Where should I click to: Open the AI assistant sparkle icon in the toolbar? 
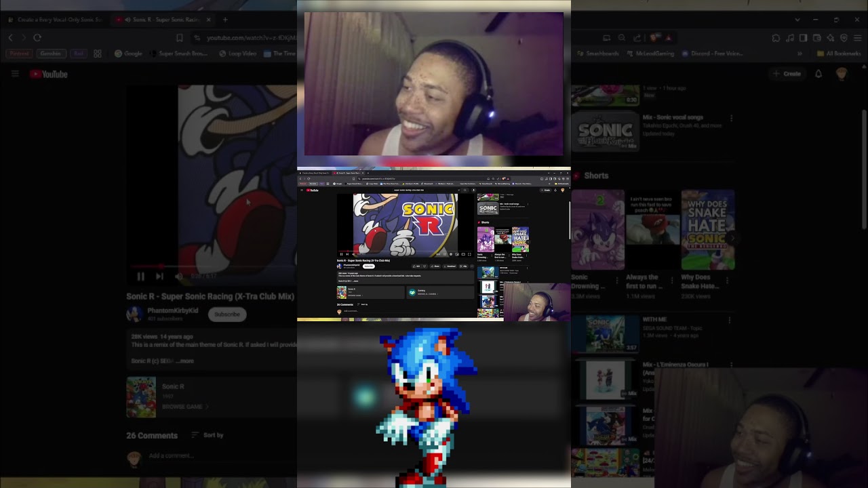coord(831,38)
